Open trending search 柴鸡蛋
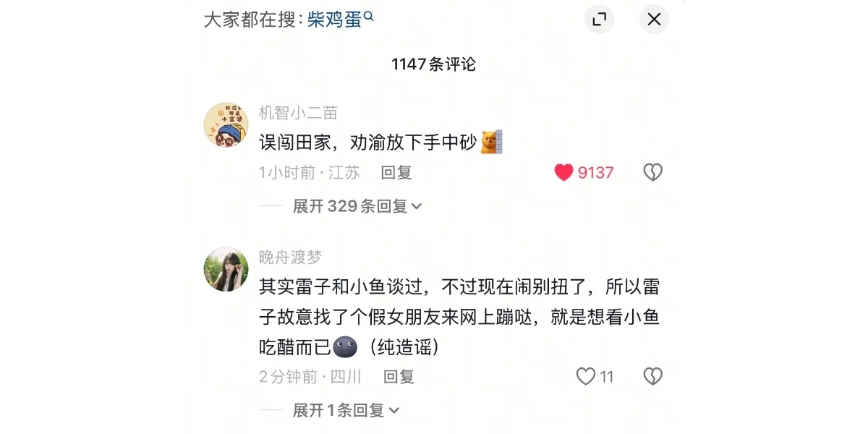The image size is (868, 434). [334, 20]
